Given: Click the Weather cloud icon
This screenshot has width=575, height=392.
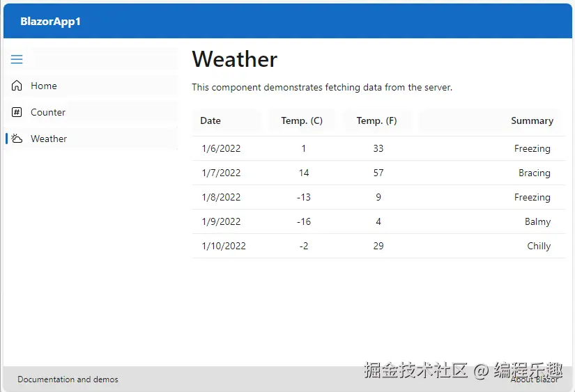Looking at the screenshot, I should [x=17, y=139].
